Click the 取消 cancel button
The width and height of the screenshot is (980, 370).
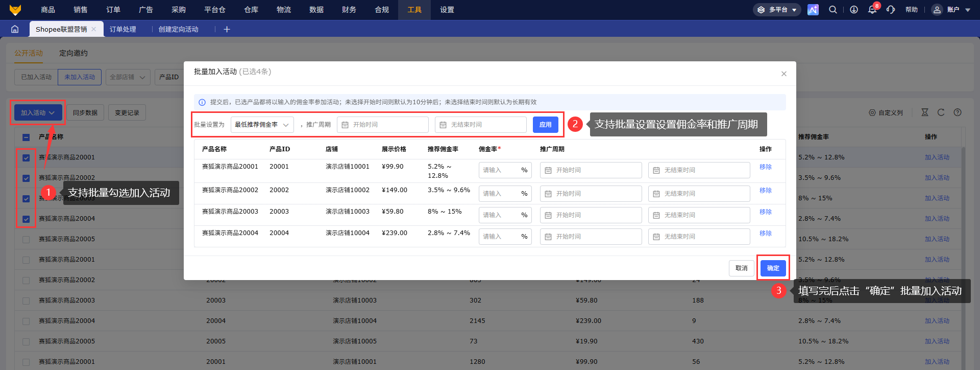tap(742, 268)
